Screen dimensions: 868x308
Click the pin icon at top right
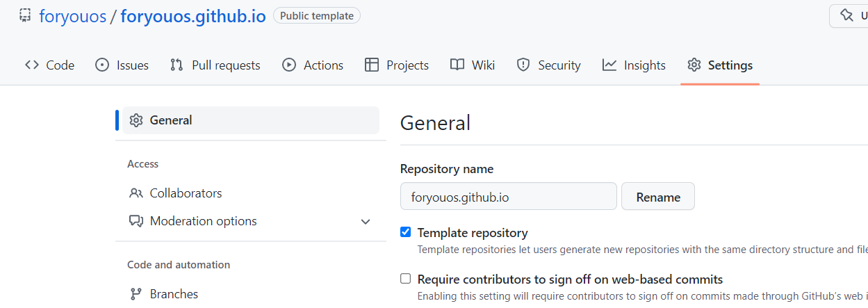[x=846, y=15]
